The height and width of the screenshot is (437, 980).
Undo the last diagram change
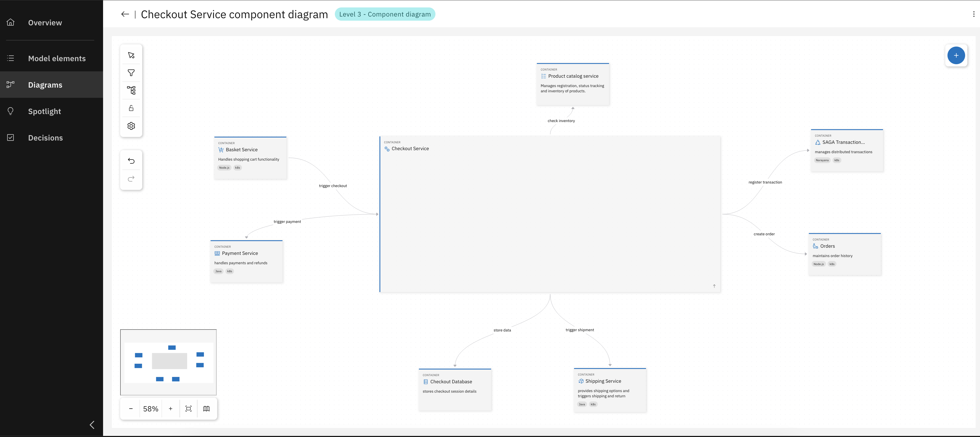coord(131,161)
